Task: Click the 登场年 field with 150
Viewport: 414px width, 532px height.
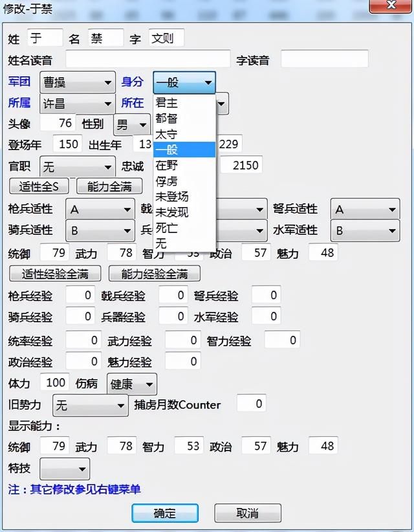Action: tap(67, 144)
